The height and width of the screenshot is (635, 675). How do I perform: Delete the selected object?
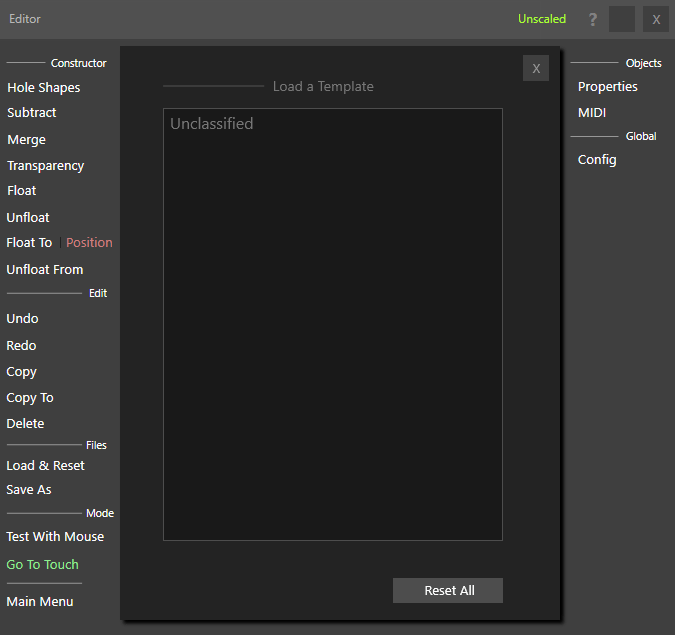pos(25,424)
